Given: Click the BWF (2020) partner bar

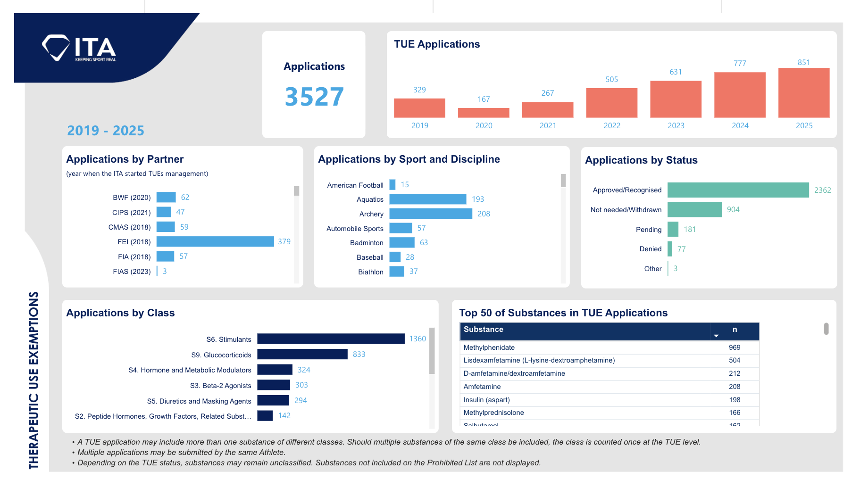Looking at the screenshot, I should 166,197.
